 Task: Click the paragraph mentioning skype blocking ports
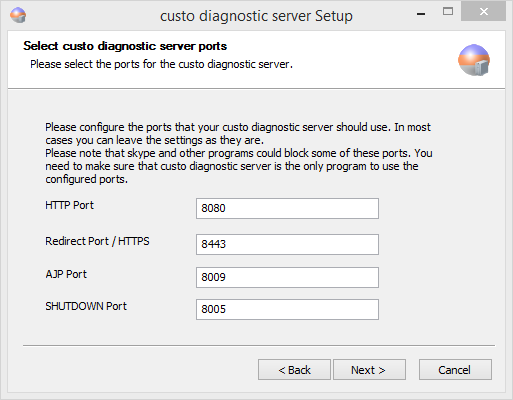239,166
